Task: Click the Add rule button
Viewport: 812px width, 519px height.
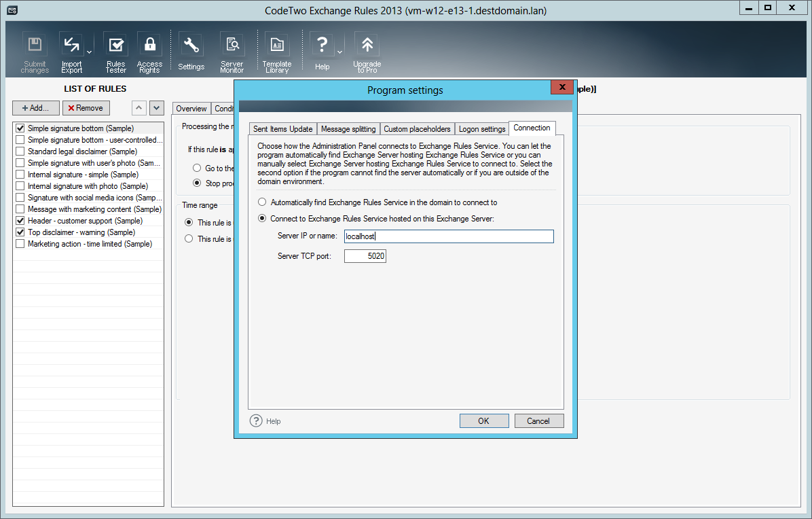Action: (x=36, y=108)
